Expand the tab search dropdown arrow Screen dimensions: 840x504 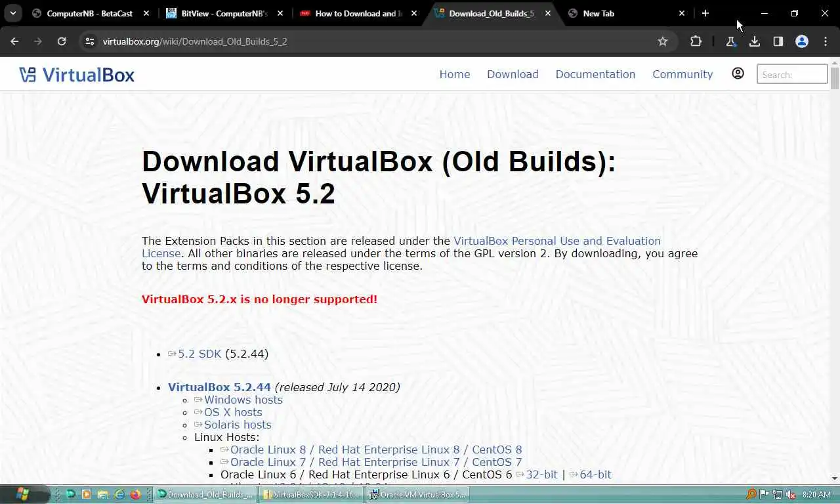12,13
